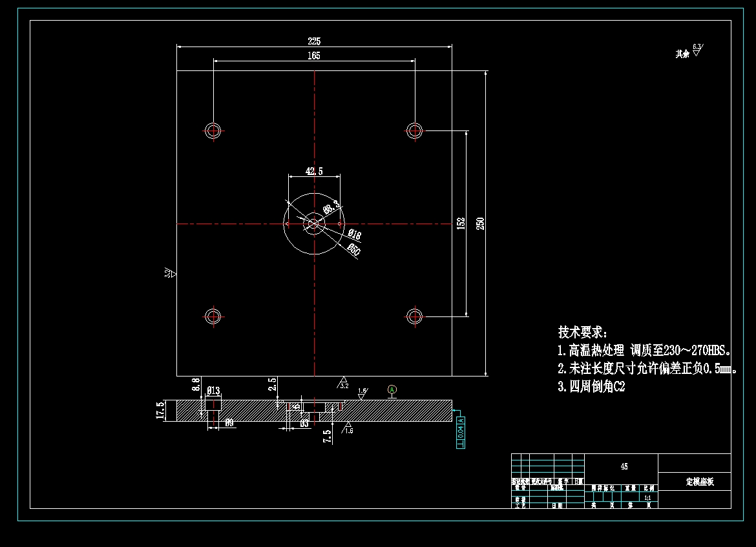The image size is (756, 547).
Task: Select note 2 about 0.5mm length tolerance
Action: (647, 369)
